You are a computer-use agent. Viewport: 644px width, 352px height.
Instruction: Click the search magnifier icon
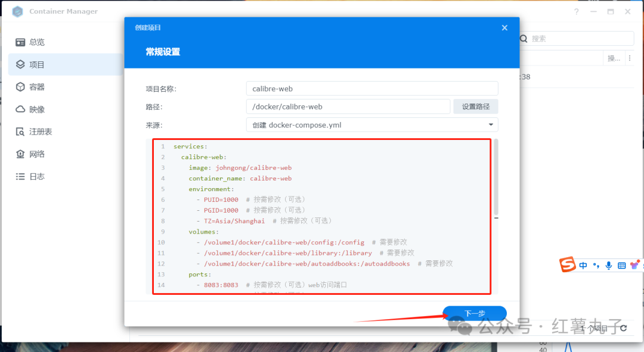pyautogui.click(x=524, y=39)
